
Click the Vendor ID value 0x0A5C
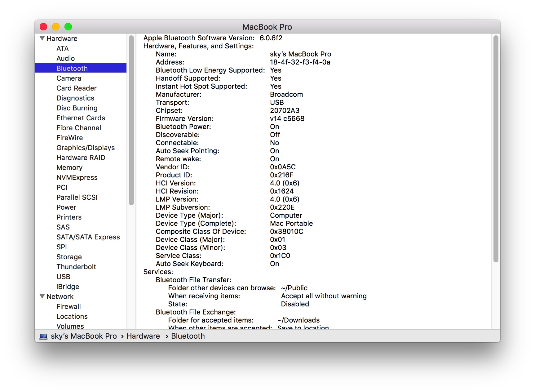pyautogui.click(x=283, y=167)
